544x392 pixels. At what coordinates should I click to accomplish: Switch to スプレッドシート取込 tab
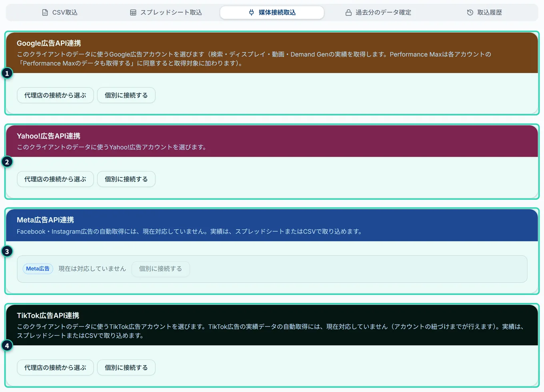click(x=166, y=12)
